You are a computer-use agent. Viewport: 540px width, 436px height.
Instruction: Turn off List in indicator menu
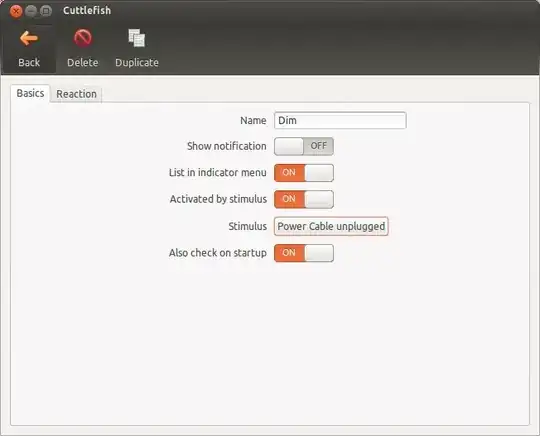click(304, 173)
